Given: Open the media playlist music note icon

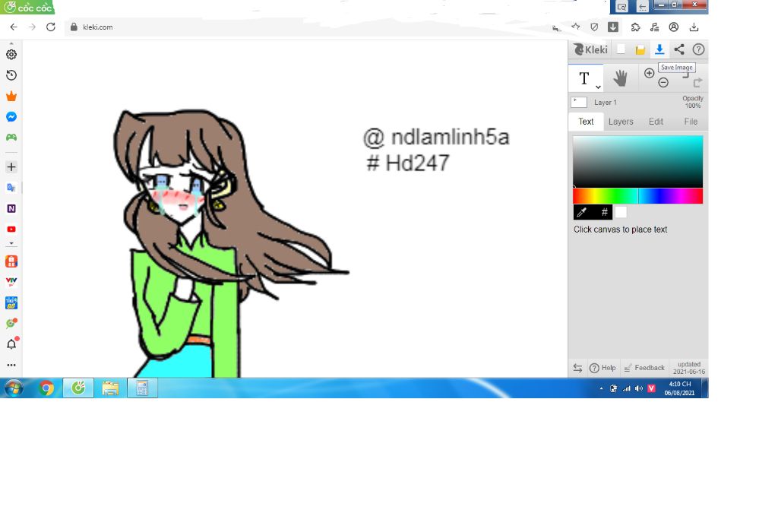Looking at the screenshot, I should tap(655, 27).
